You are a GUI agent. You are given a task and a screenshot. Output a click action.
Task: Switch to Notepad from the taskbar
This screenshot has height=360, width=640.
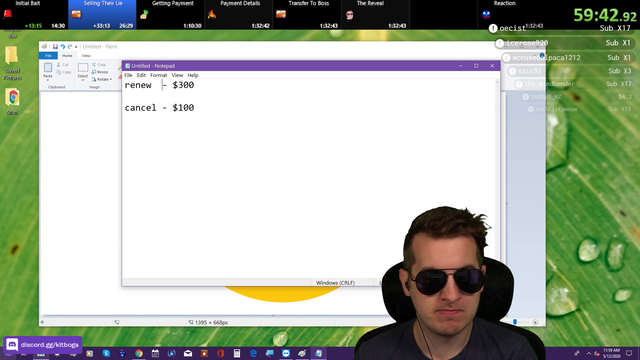coord(318,353)
